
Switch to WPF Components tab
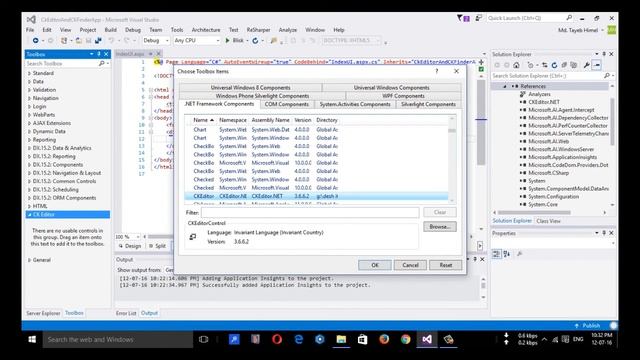point(403,96)
